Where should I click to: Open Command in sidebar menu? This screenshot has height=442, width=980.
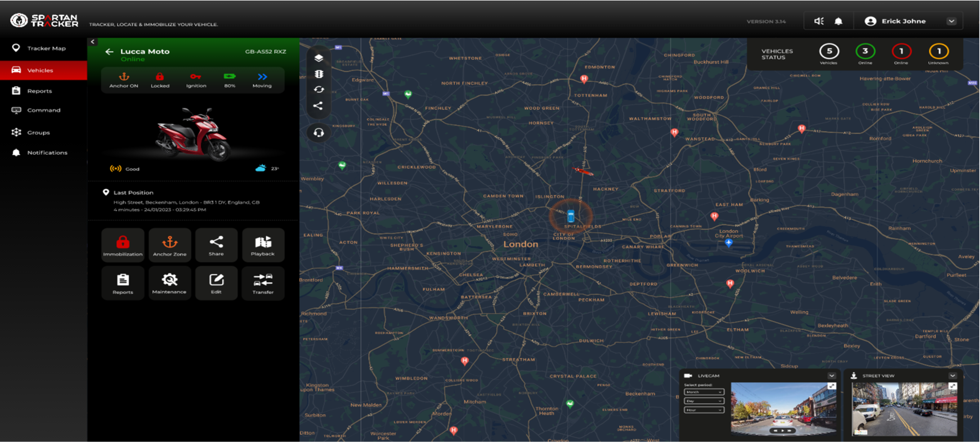click(43, 110)
